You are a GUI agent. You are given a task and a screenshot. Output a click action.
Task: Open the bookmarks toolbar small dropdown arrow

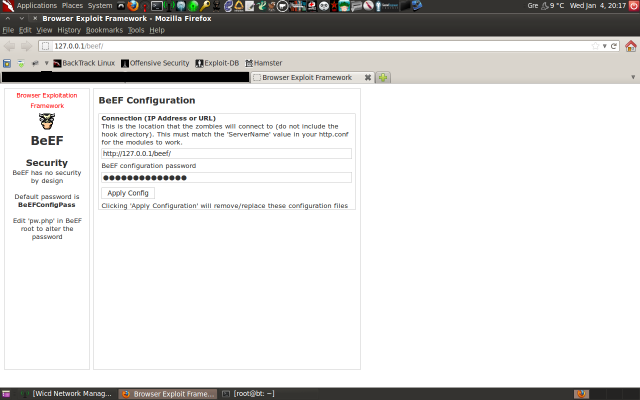[46, 63]
